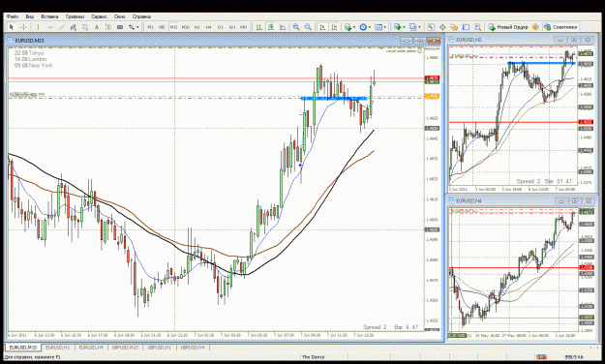
Task: Zoom in on the chart
Action: pyautogui.click(x=296, y=27)
